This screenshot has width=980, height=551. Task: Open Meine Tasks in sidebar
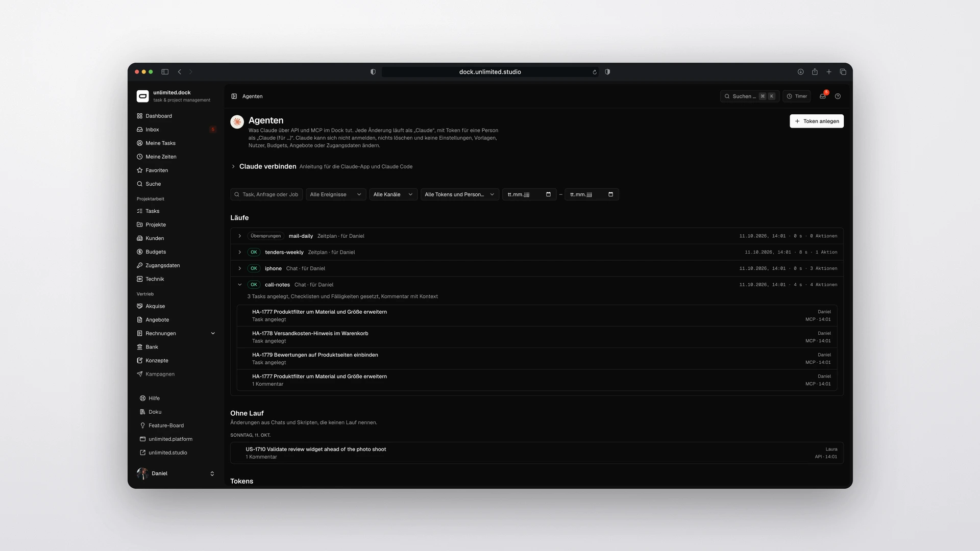pyautogui.click(x=176, y=143)
